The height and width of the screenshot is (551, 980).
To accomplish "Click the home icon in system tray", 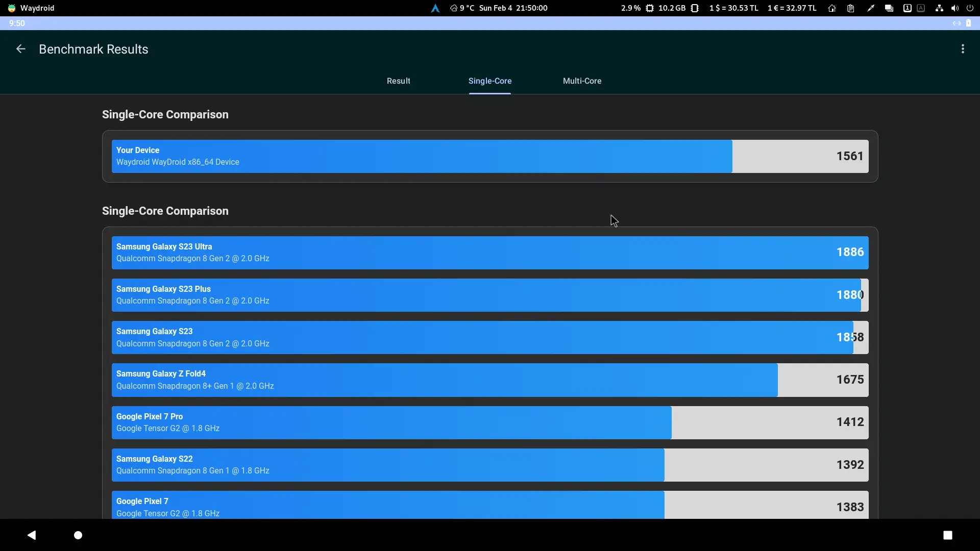I will coord(832,8).
